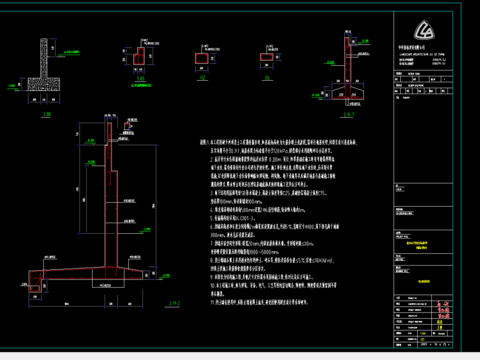Click the small red coping detail beside wall top
Screen dimensions: 480x360
point(127,126)
